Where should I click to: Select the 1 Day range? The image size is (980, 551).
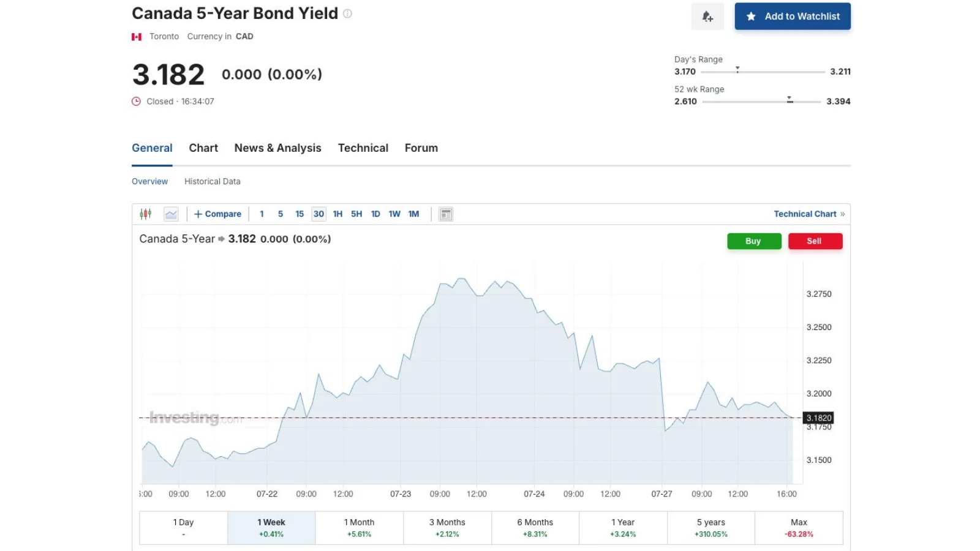(x=183, y=528)
